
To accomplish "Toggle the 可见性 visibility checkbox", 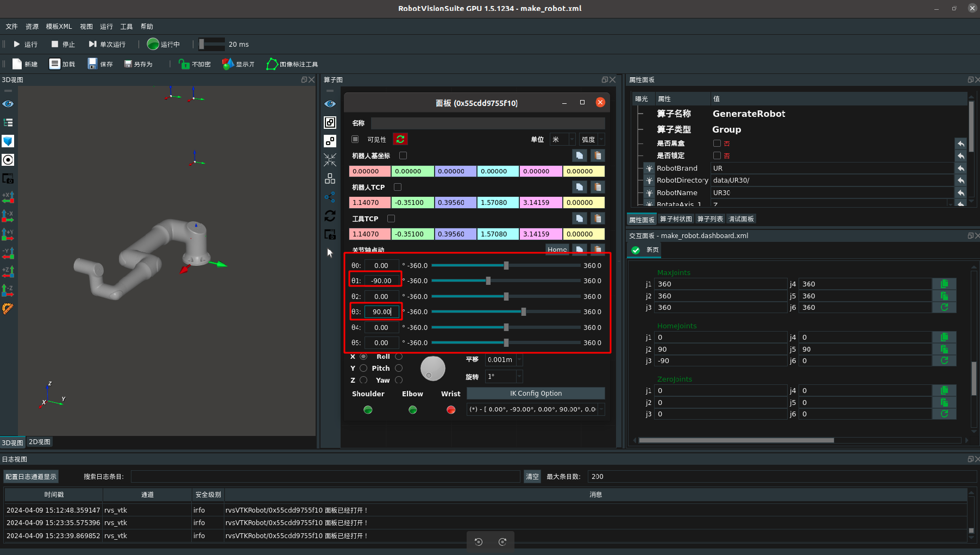I will tap(355, 139).
